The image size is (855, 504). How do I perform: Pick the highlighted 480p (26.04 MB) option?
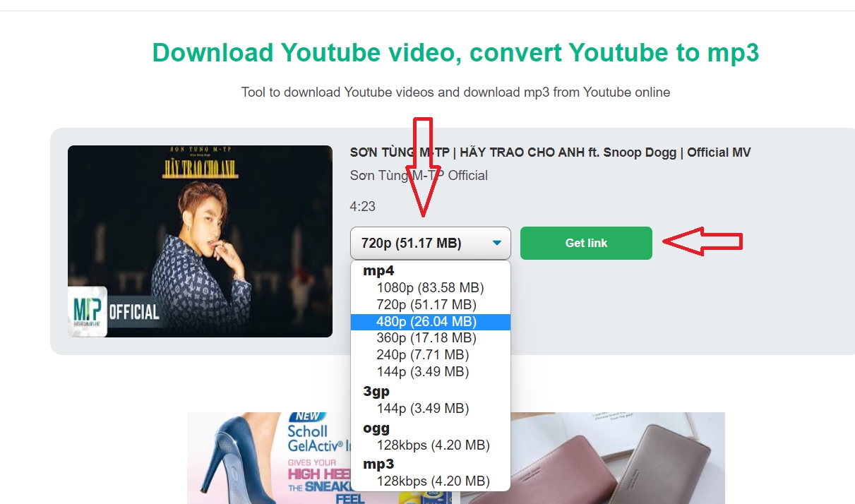pyautogui.click(x=426, y=322)
